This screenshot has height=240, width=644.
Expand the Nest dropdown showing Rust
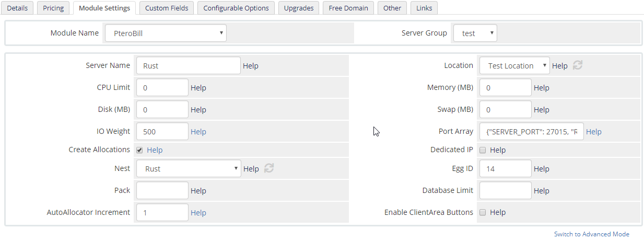click(x=188, y=169)
